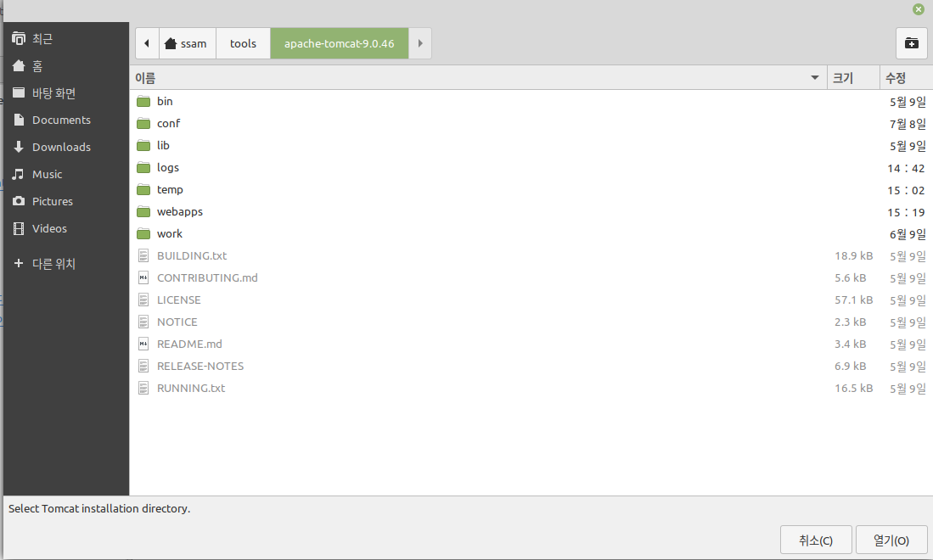Click the 6월 9일 date of work
933x560 pixels.
[908, 234]
